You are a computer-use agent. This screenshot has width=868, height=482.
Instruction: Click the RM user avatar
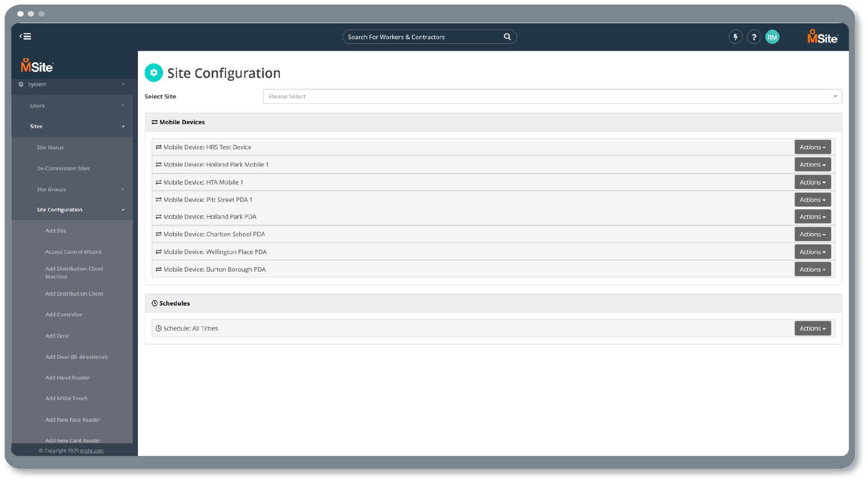[772, 36]
